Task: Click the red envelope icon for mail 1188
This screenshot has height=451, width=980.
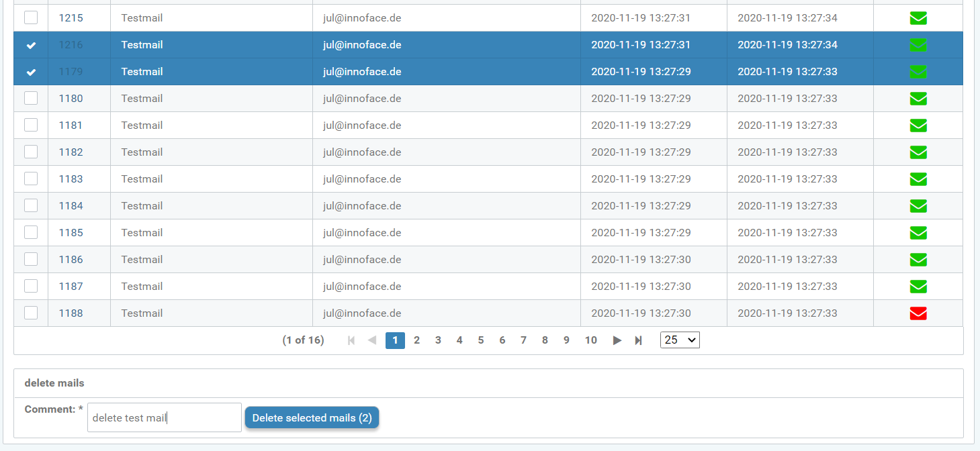Action: tap(918, 313)
